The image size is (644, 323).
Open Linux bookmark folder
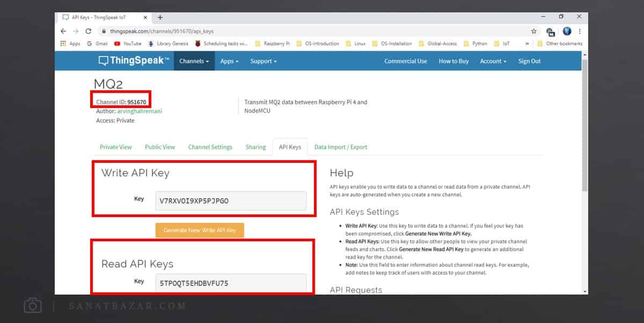click(356, 44)
